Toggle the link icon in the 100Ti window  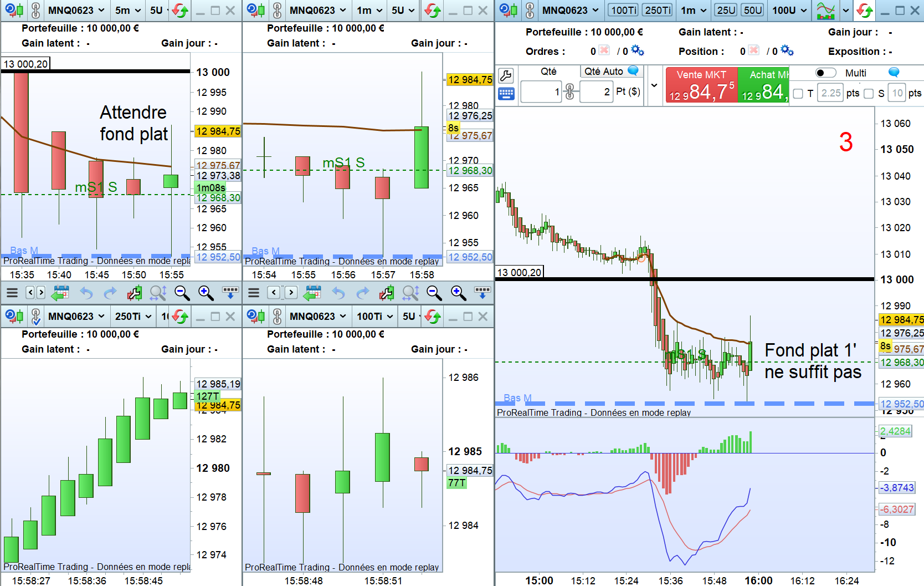point(277,317)
